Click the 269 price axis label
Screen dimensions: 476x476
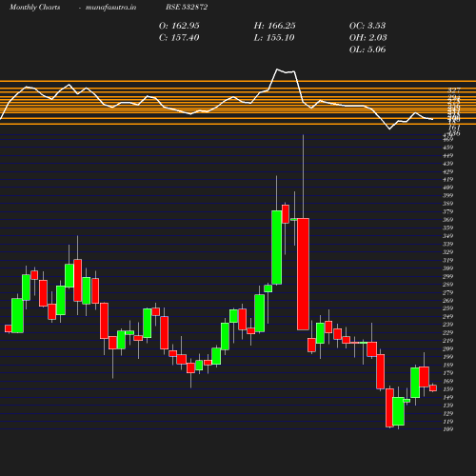(447, 301)
